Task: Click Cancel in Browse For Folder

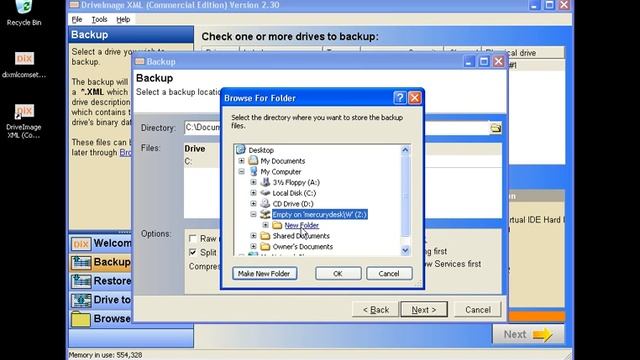Action: pos(389,273)
